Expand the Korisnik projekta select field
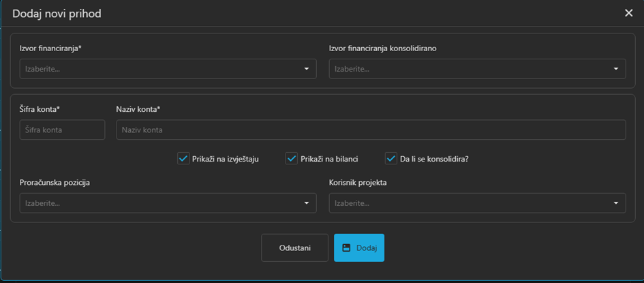 [x=470, y=203]
